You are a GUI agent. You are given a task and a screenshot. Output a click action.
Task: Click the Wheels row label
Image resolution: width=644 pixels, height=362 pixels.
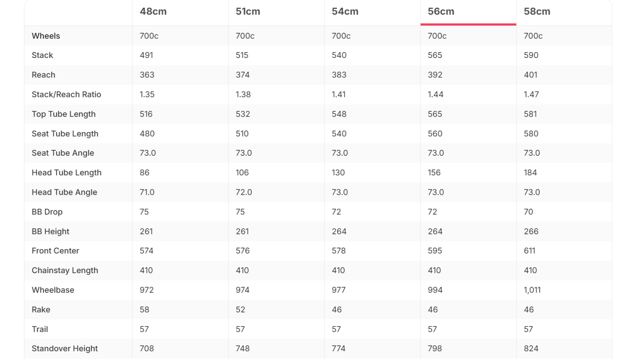click(46, 36)
